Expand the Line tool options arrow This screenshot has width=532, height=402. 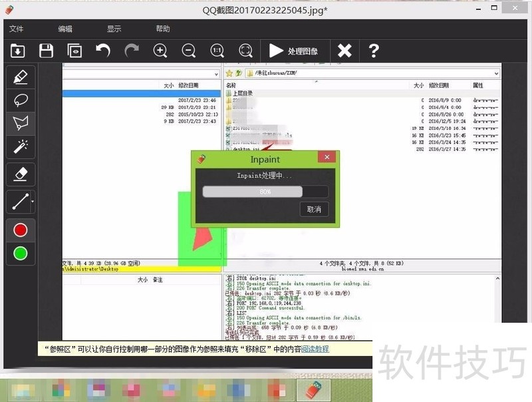(33, 202)
